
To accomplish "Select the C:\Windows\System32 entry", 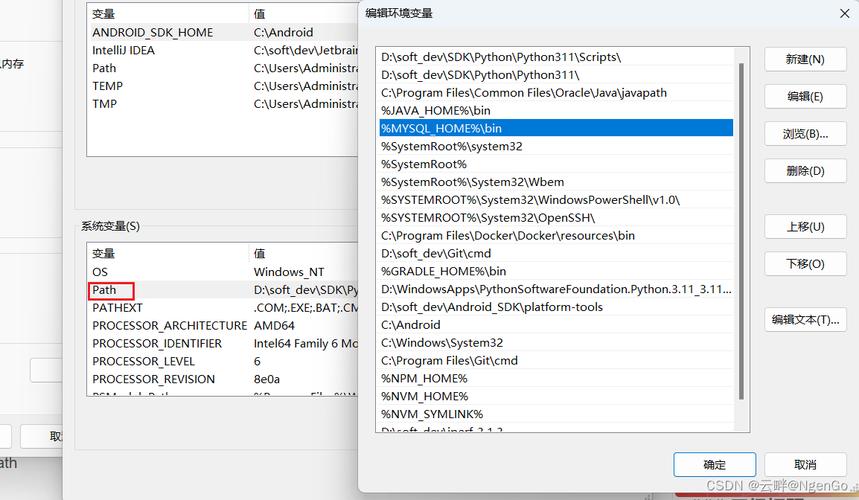I will (556, 342).
